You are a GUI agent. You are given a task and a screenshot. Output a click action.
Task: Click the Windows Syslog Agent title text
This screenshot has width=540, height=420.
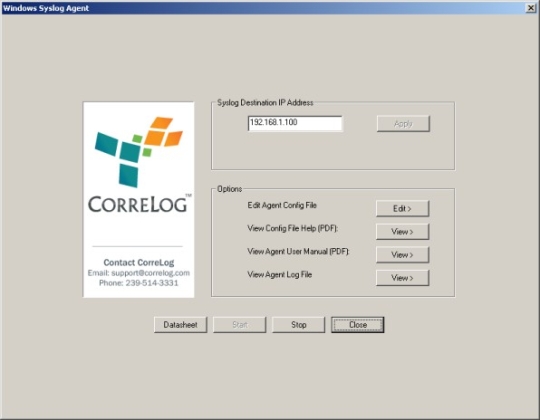[46, 8]
